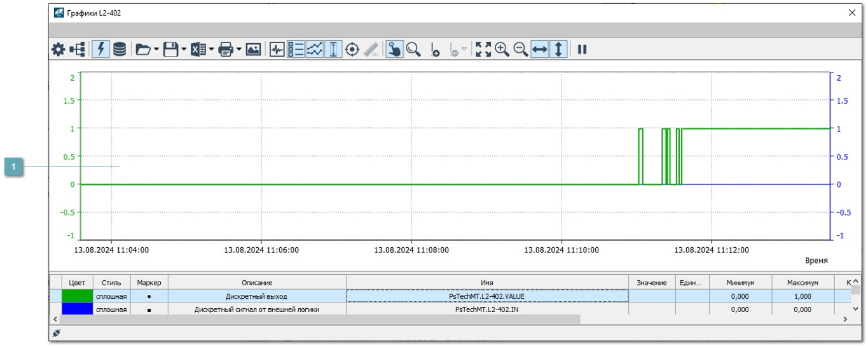Viewport: 868px width, 347px height.
Task: Click the print icon
Action: (x=226, y=50)
